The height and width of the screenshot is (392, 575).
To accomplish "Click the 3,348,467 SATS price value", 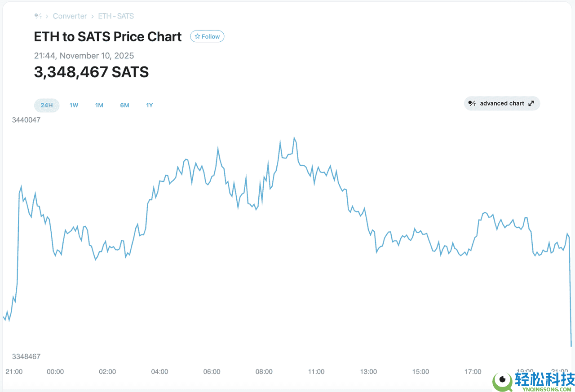I will point(91,72).
